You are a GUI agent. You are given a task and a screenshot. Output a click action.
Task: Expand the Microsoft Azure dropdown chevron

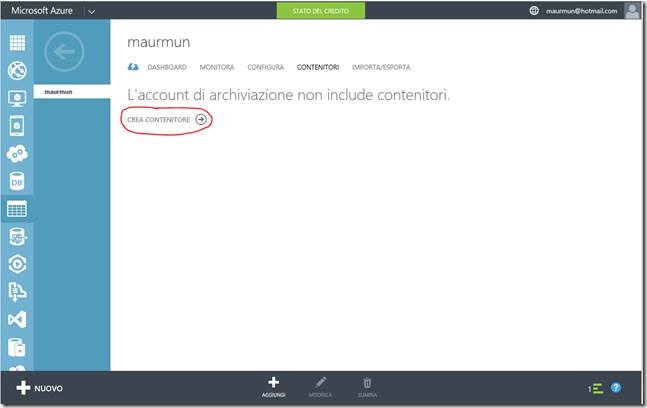tap(92, 12)
